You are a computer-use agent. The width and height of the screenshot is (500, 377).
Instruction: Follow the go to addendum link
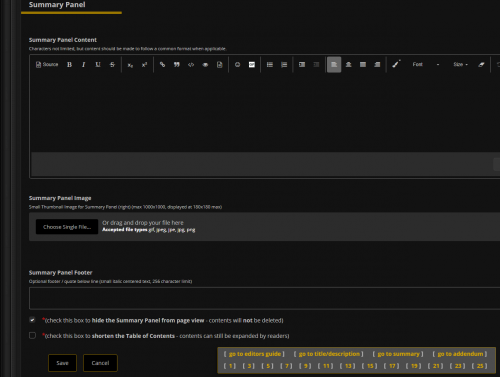(x=460, y=354)
